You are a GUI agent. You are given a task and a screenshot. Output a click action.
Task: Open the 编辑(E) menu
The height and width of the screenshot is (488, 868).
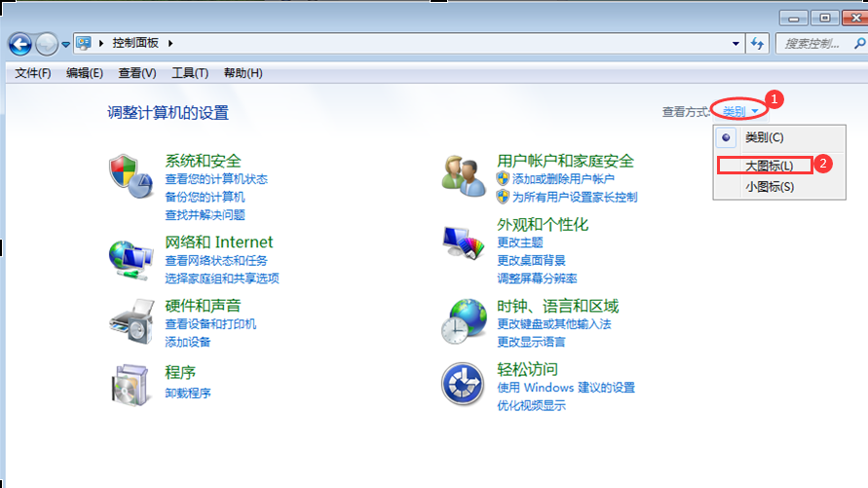[x=84, y=73]
